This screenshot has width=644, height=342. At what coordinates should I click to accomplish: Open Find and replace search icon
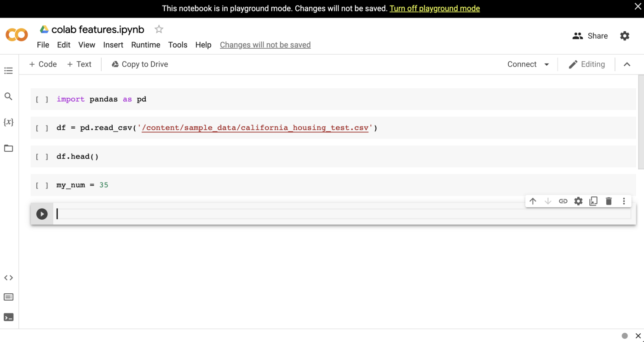pos(8,97)
